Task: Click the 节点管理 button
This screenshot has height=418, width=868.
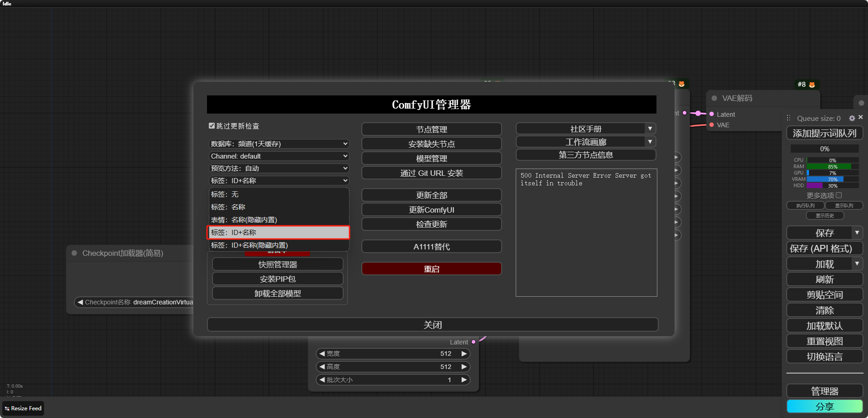Action: click(x=431, y=129)
